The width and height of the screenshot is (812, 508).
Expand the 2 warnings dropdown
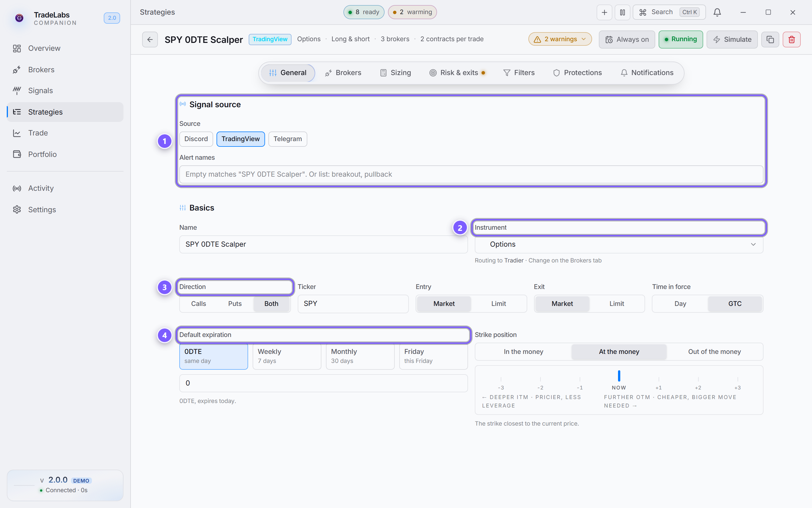[x=560, y=39]
